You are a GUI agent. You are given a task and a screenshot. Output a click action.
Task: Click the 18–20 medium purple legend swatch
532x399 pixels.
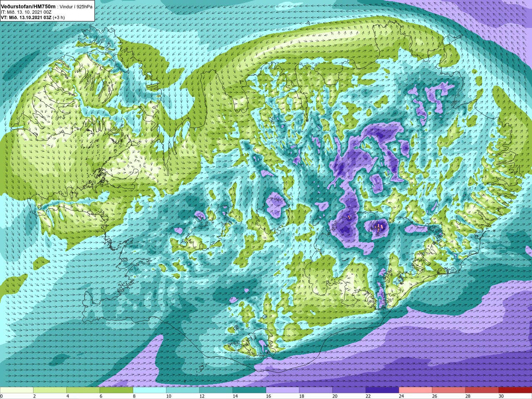[x=316, y=390]
